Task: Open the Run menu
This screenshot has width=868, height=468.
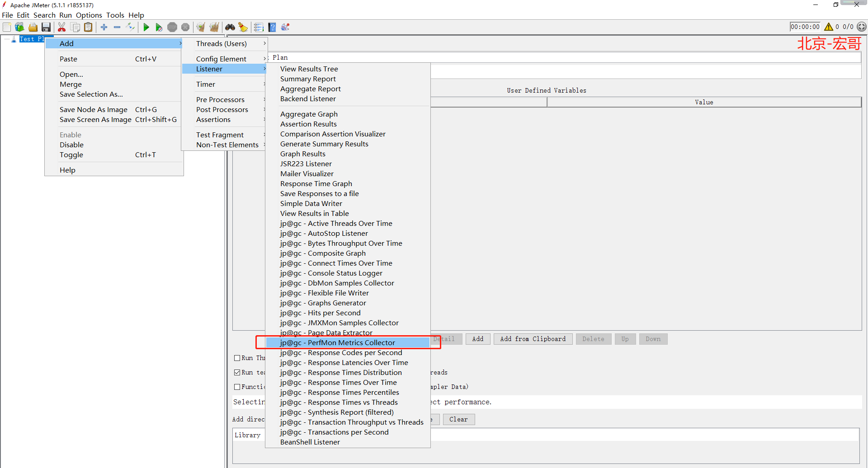Action: [66, 15]
